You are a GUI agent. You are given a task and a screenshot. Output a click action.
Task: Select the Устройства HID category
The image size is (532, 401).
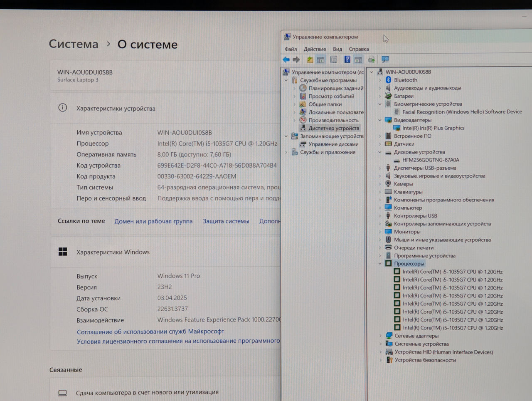click(443, 352)
